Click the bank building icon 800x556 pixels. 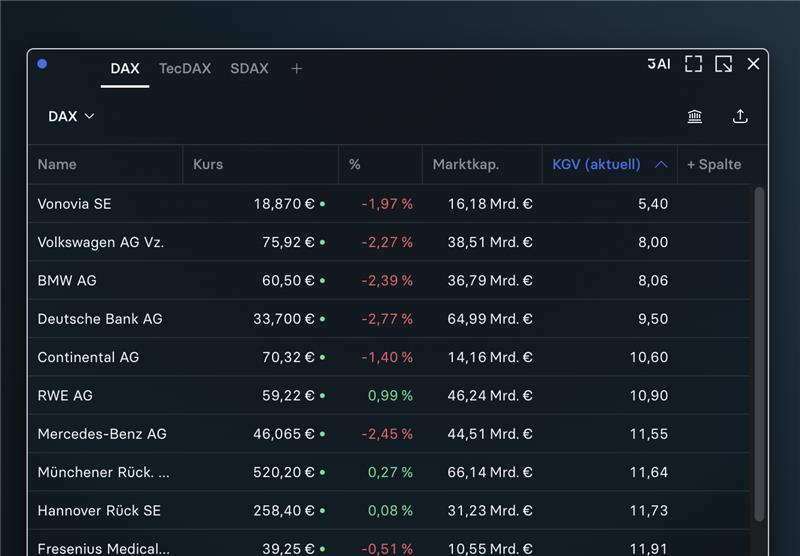[x=694, y=117]
